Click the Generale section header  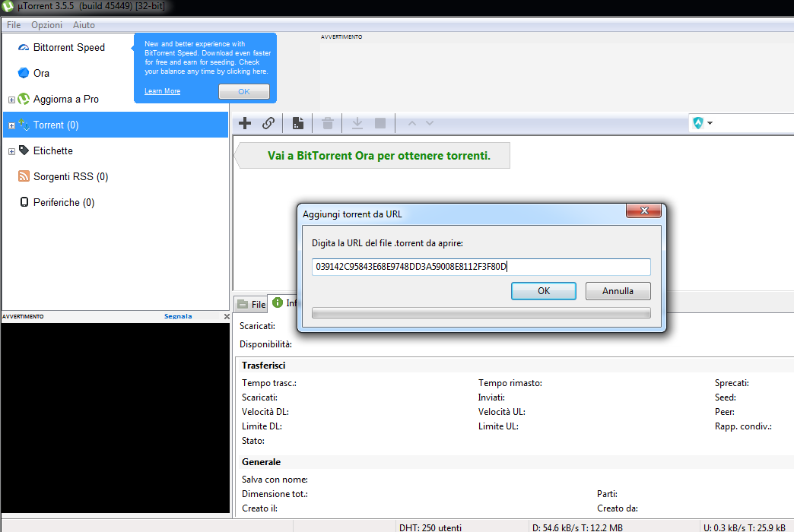click(262, 462)
